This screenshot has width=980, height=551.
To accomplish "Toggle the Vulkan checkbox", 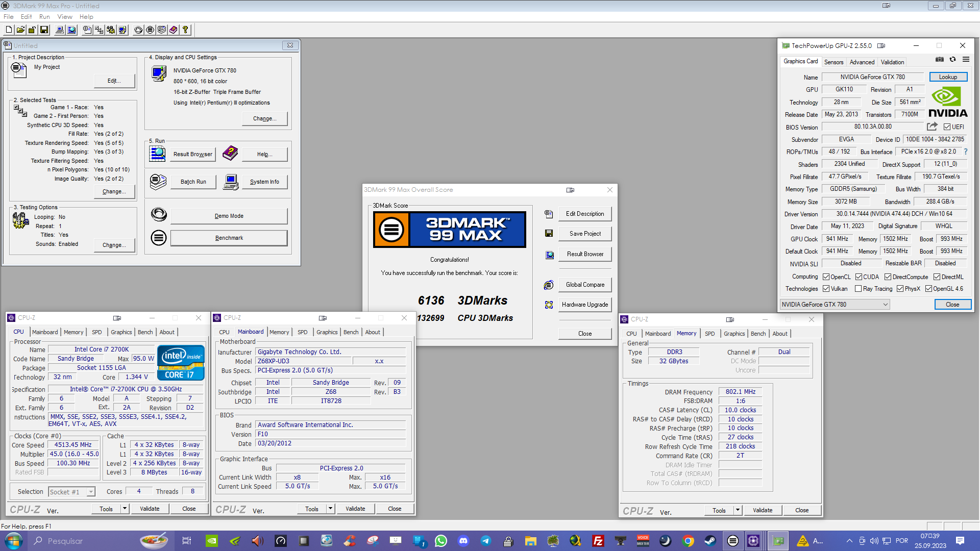I will (826, 289).
